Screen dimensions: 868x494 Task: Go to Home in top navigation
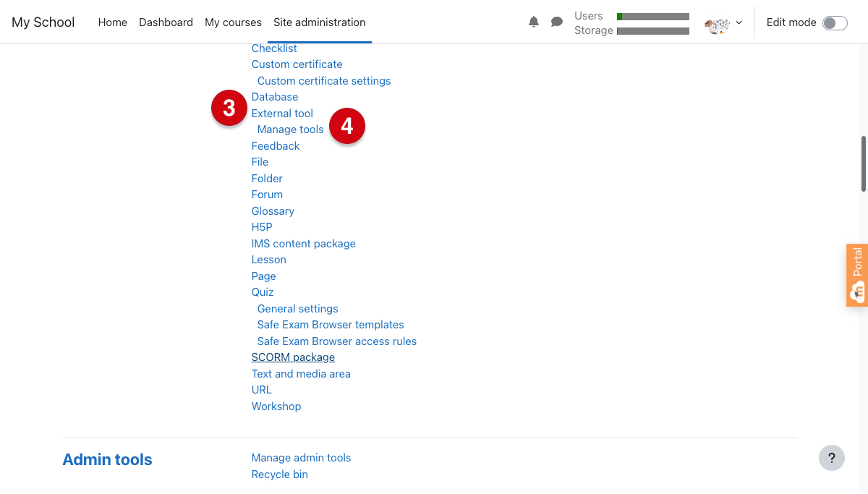pyautogui.click(x=113, y=22)
